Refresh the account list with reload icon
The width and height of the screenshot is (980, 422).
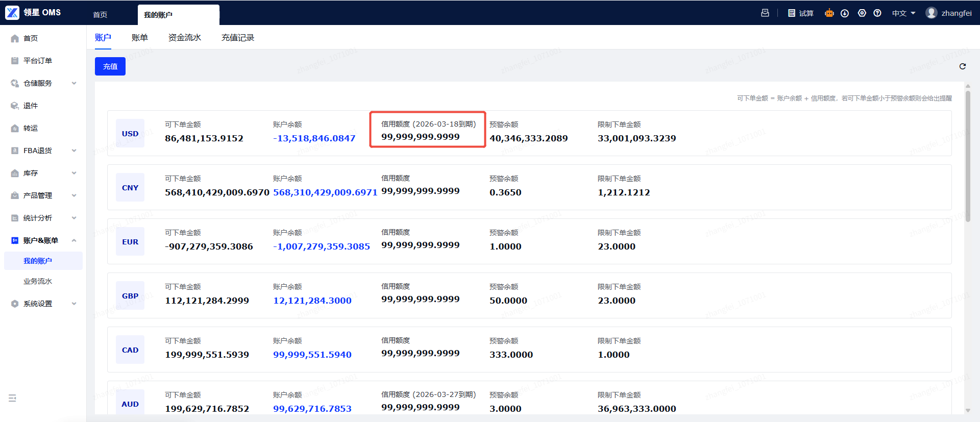[x=962, y=66]
